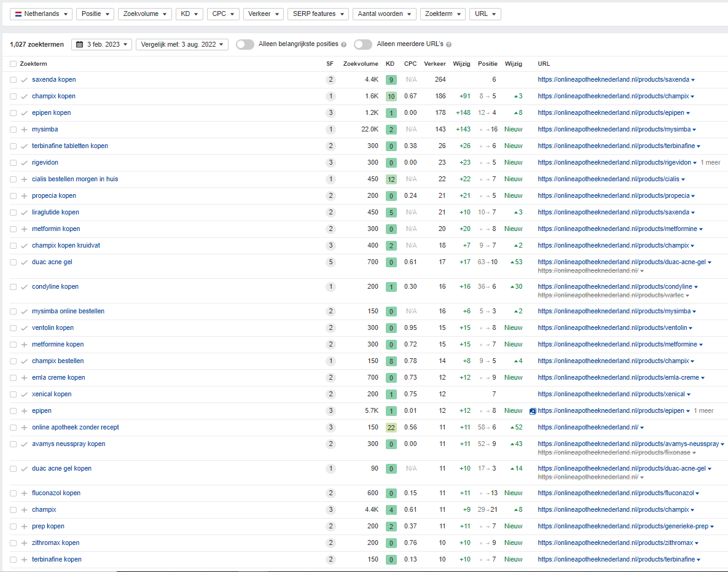Click the help icon next to Alleen belangrijkste posities
The width and height of the screenshot is (728, 572).
click(x=343, y=45)
